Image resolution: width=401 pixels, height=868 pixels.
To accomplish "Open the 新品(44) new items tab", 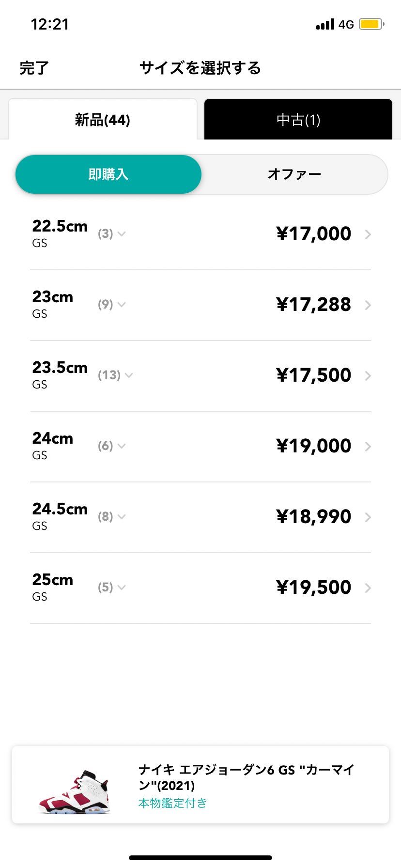I will point(103,120).
